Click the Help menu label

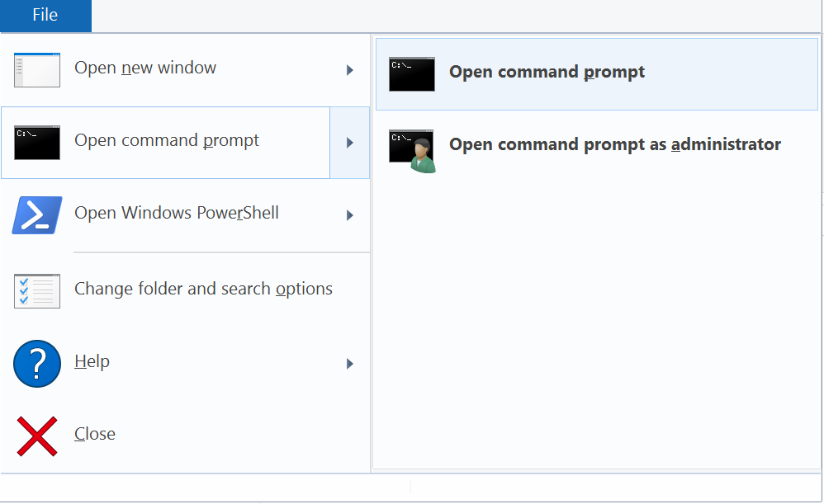tap(92, 362)
